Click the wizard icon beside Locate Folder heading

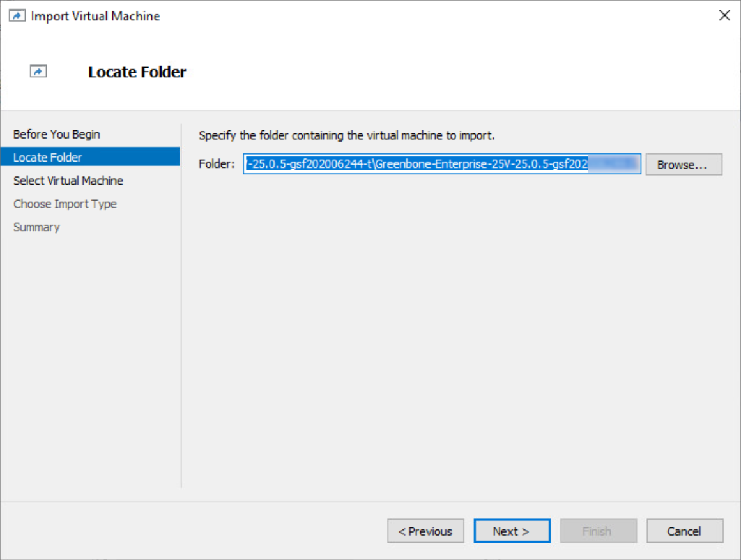tap(38, 72)
